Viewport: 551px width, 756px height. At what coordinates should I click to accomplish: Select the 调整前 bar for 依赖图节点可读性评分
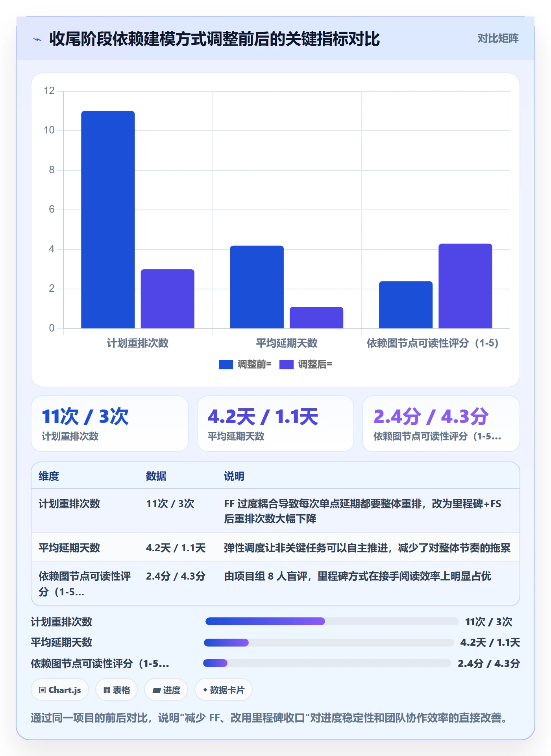pyautogui.click(x=406, y=305)
